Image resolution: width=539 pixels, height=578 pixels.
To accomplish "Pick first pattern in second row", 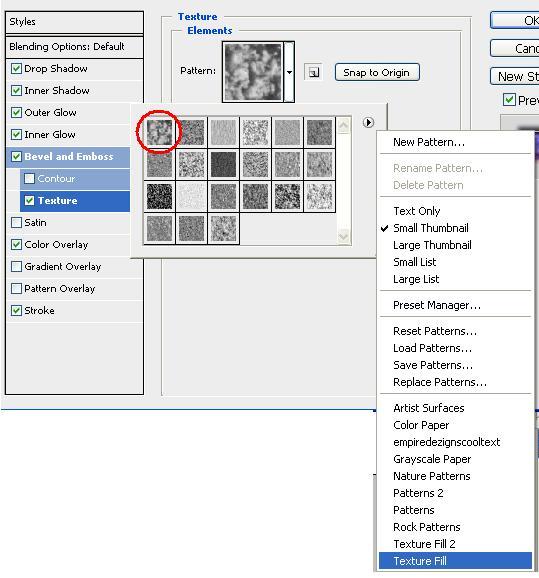I will click(159, 164).
